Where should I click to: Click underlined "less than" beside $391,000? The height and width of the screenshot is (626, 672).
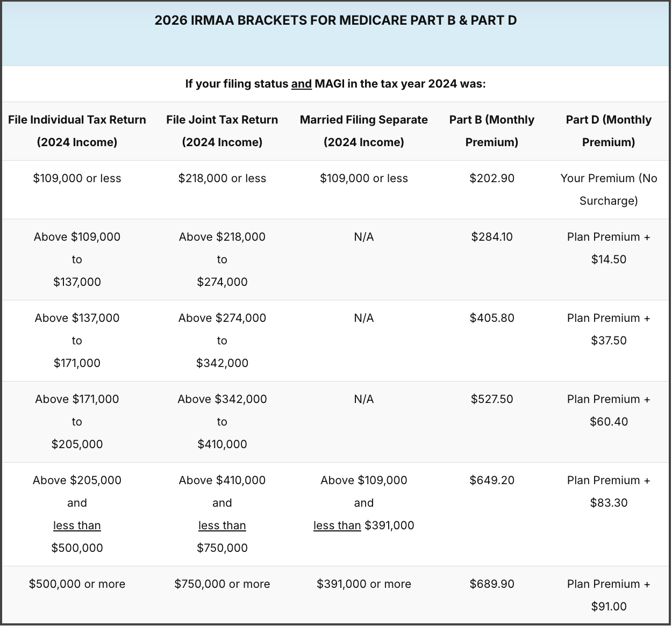pos(337,526)
